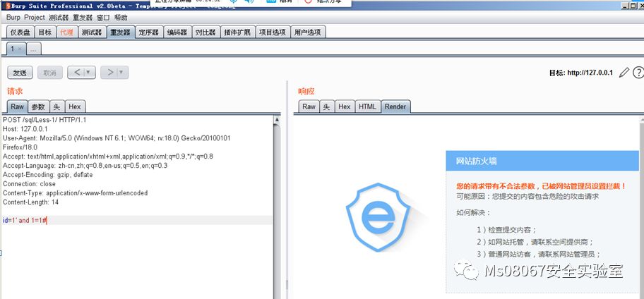This screenshot has height=299, width=644.
Task: Open the help question mark icon
Action: (638, 73)
